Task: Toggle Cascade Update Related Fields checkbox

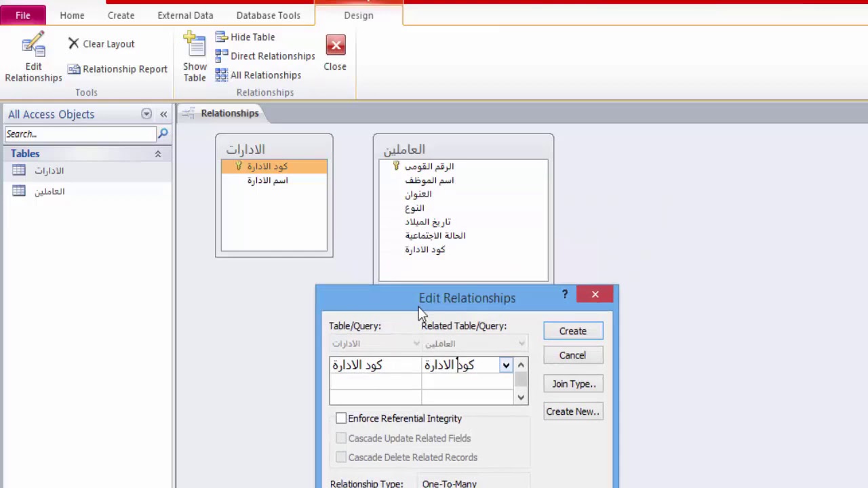Action: 341,439
